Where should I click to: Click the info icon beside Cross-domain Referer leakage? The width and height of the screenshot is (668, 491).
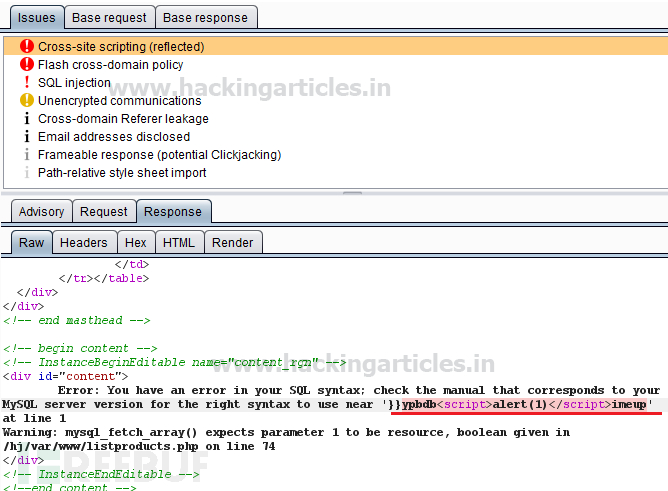[x=27, y=118]
